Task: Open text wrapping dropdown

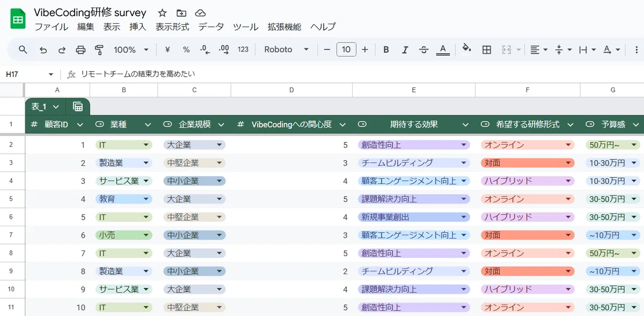Action: click(x=588, y=49)
